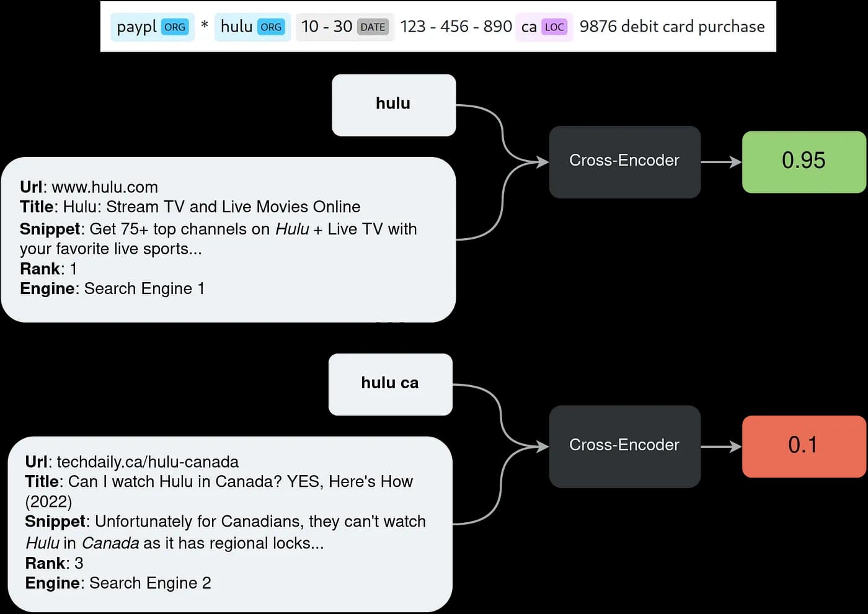Click the second 'hulu' ORG entity tag
Image resolution: width=868 pixels, height=614 pixels.
pyautogui.click(x=252, y=27)
